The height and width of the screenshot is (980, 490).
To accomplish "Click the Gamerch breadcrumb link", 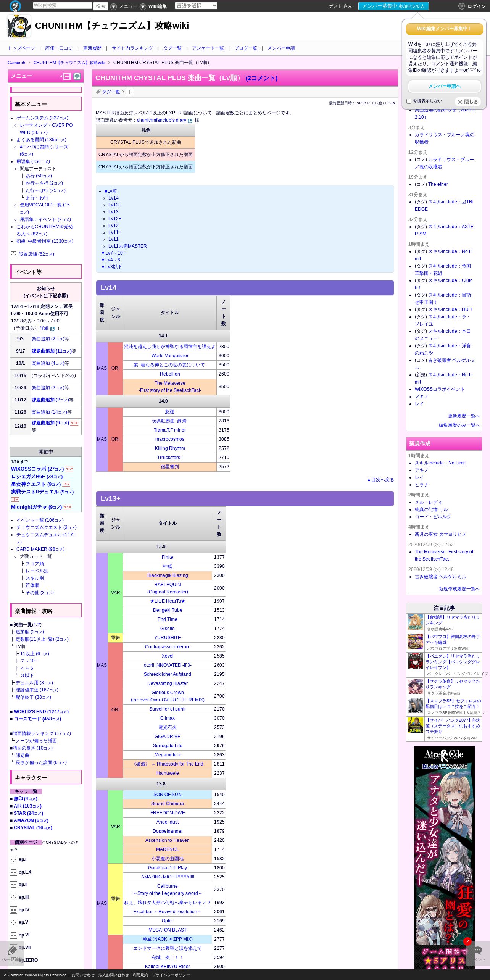I will click(16, 63).
